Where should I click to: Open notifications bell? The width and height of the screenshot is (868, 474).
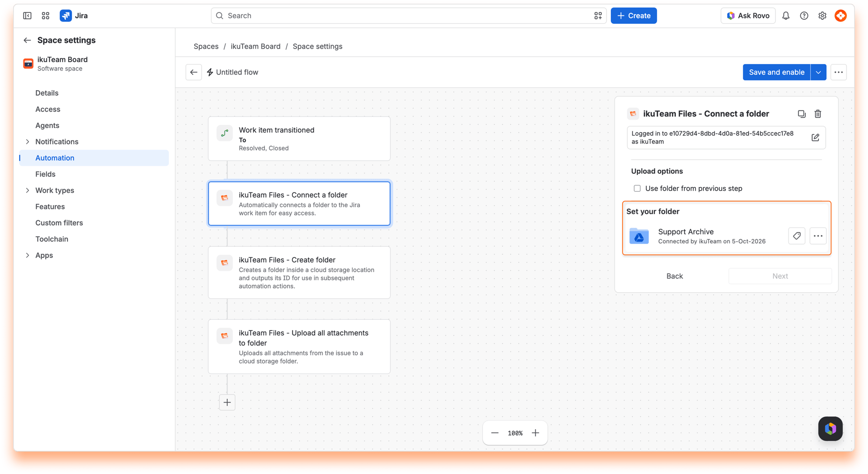tap(786, 15)
